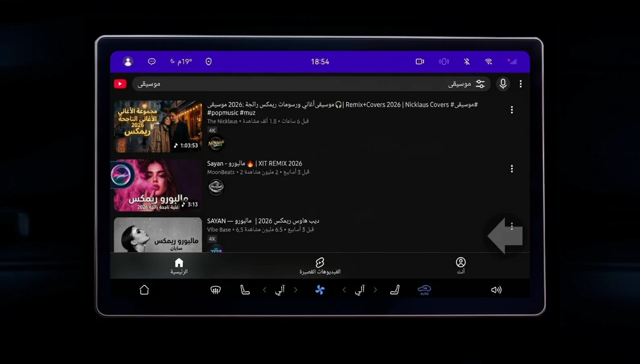Open The Nicklaus channel avatar

(216, 143)
